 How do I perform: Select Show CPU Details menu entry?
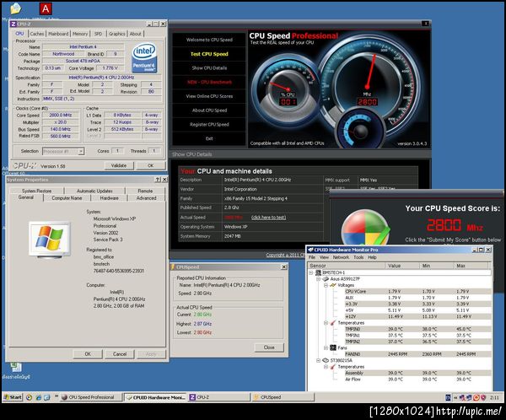[209, 67]
